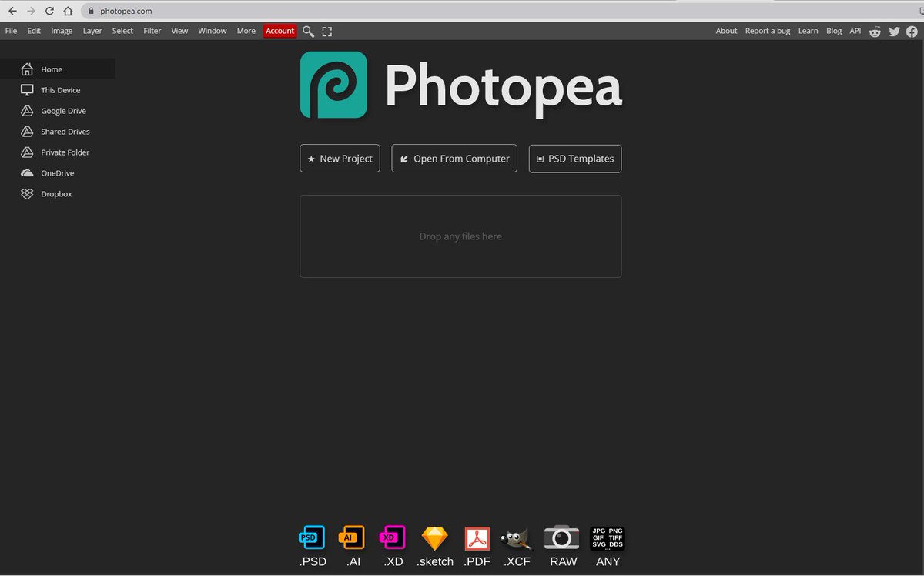The image size is (924, 576).
Task: Open the Edit menu
Action: click(34, 31)
